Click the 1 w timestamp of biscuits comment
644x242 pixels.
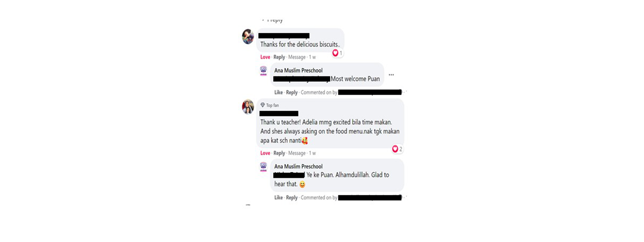[x=312, y=57]
